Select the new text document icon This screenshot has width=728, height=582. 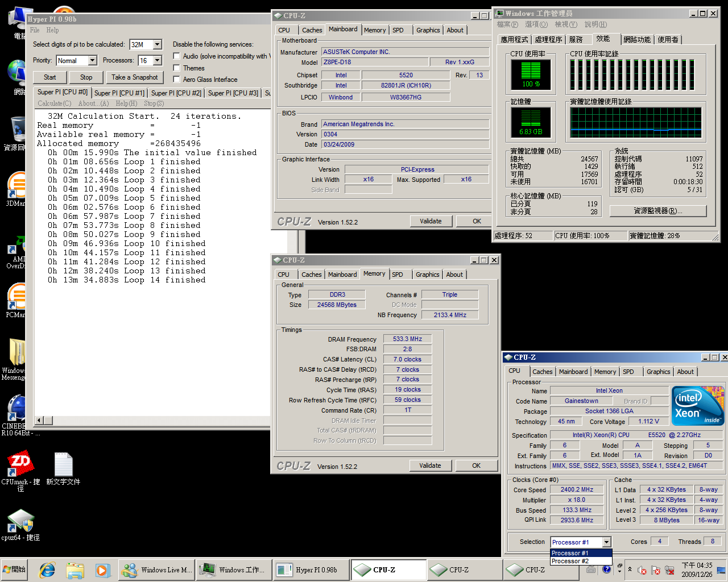coord(63,469)
